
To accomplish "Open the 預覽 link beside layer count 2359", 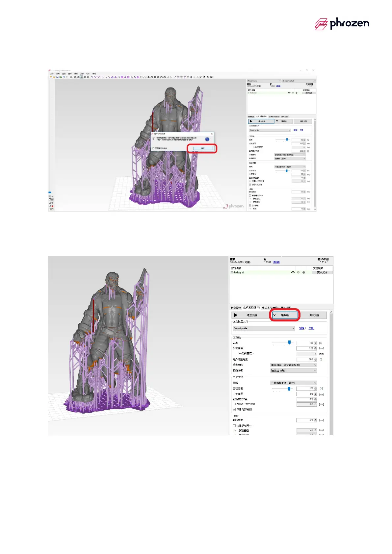I will click(x=276, y=262).
